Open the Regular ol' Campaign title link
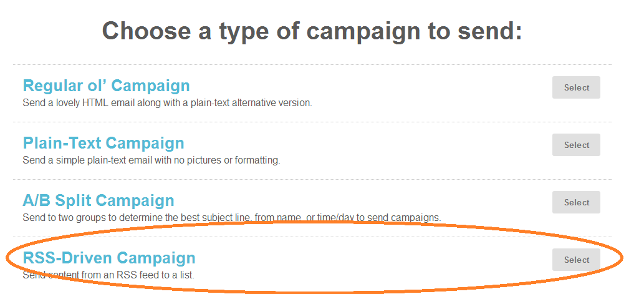 (x=106, y=86)
